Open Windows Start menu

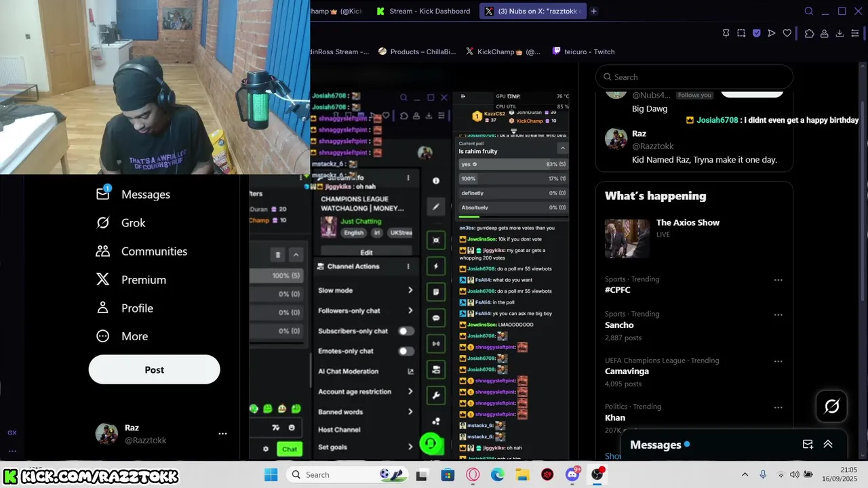click(x=271, y=474)
